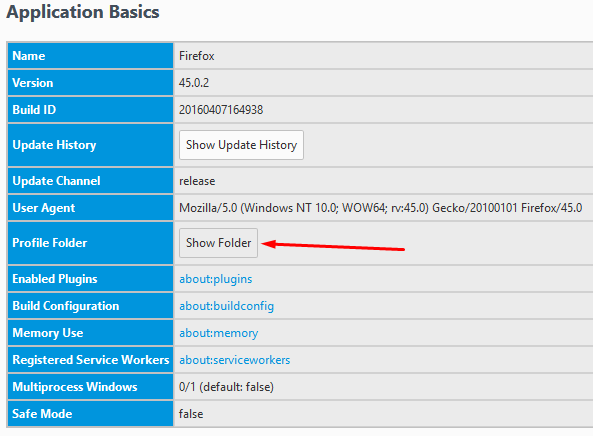
Task: Click the Registered Service Workers label
Action: click(x=91, y=360)
